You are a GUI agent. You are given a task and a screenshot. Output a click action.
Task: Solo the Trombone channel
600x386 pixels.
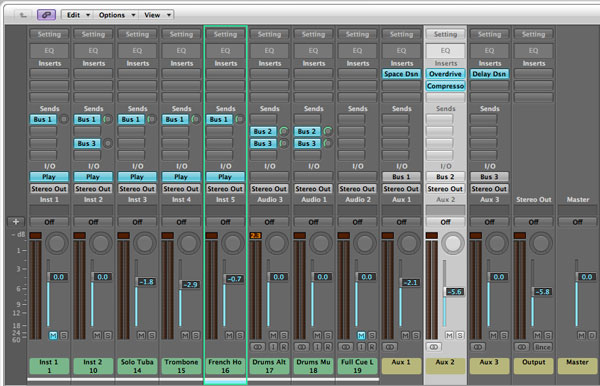(x=196, y=336)
